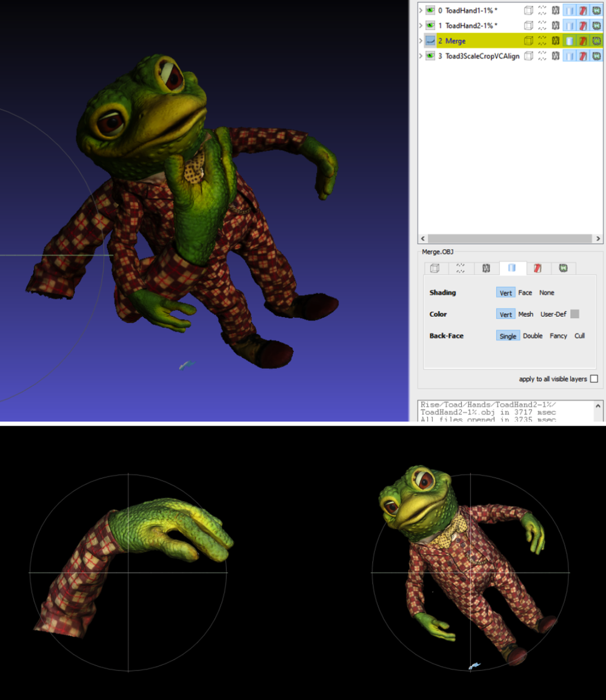Select the Toad3ScaleCropVCAlign layer name

click(x=482, y=56)
